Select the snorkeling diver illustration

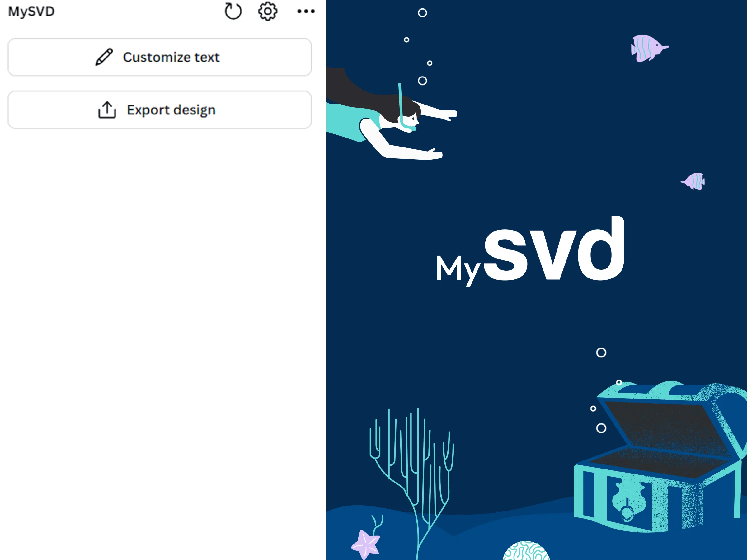click(392, 114)
